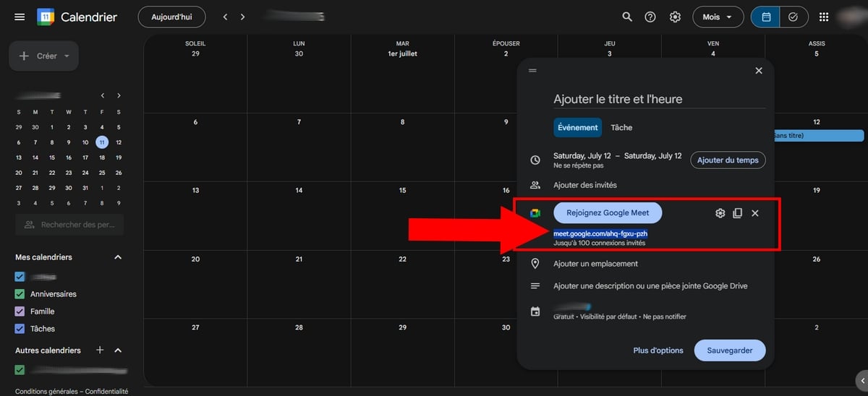Collapse the Mes calendriers section
The image size is (868, 396).
[x=118, y=257]
